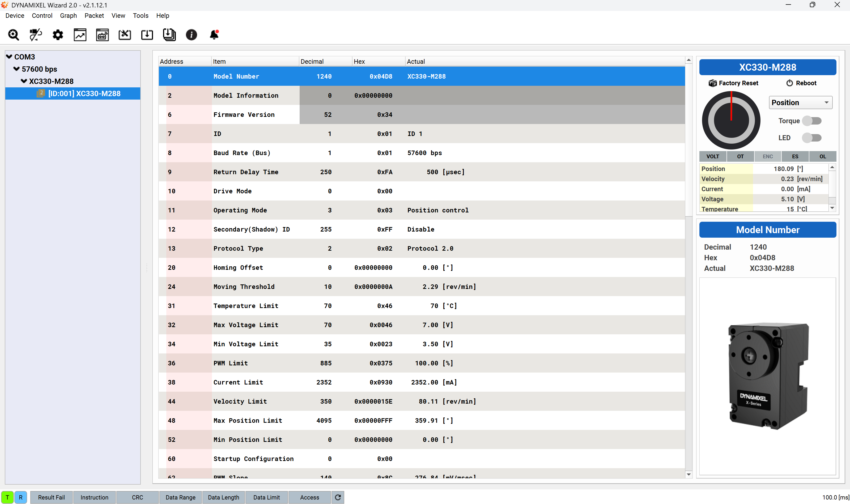Select the Startup Configuration row
The height and width of the screenshot is (504, 850).
[422, 459]
